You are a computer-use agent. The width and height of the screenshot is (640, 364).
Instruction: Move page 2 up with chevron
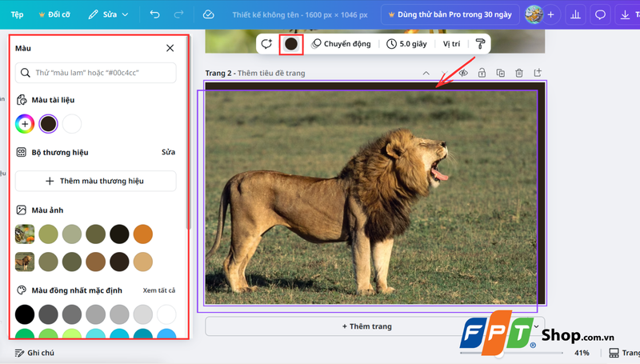pos(426,73)
